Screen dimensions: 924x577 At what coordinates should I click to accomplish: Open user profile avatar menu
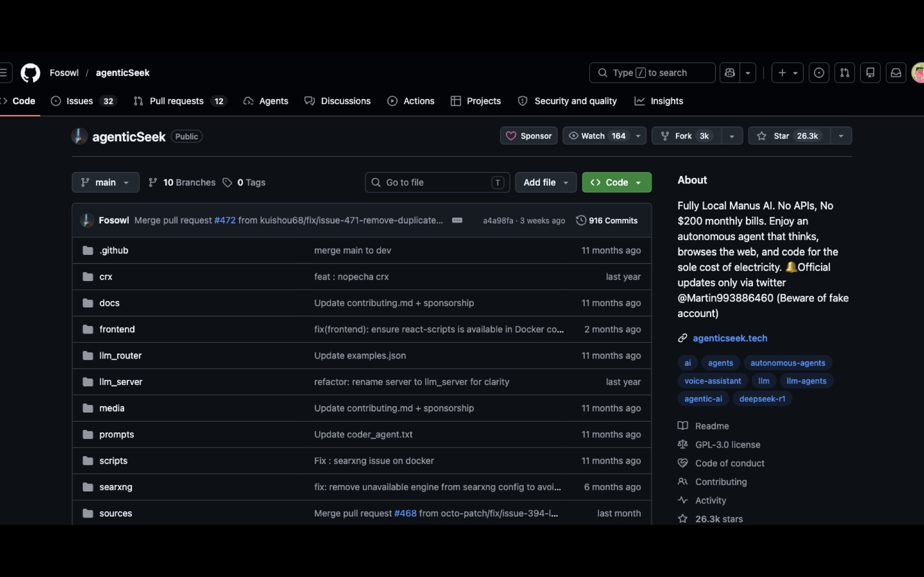tap(918, 73)
